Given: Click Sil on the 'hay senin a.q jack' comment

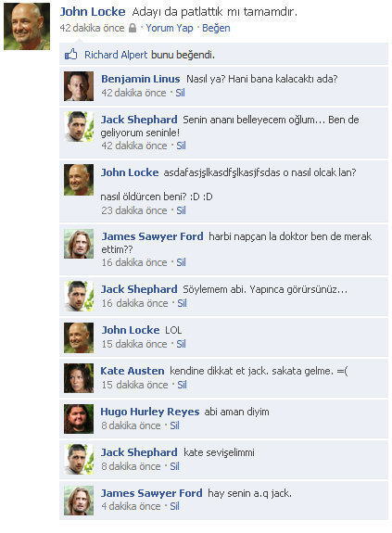Looking at the screenshot, I should (x=174, y=506).
